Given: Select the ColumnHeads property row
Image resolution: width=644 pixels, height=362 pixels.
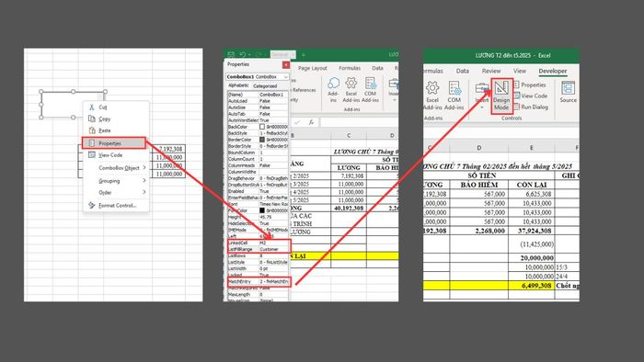Looking at the screenshot, I should pos(258,165).
